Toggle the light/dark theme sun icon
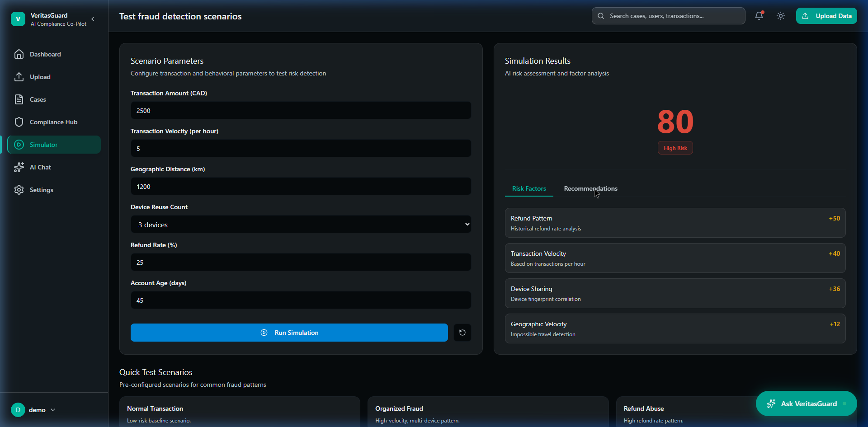Viewport: 868px width, 427px height. click(781, 16)
